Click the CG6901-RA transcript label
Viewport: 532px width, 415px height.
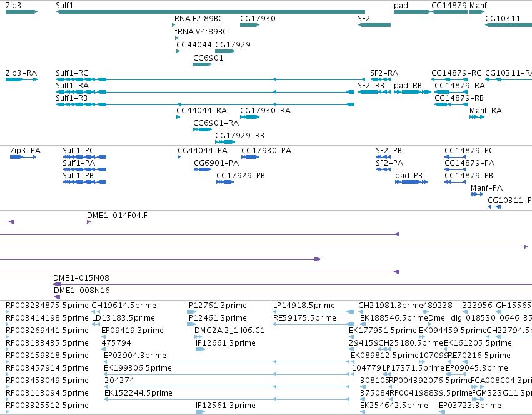[216, 123]
